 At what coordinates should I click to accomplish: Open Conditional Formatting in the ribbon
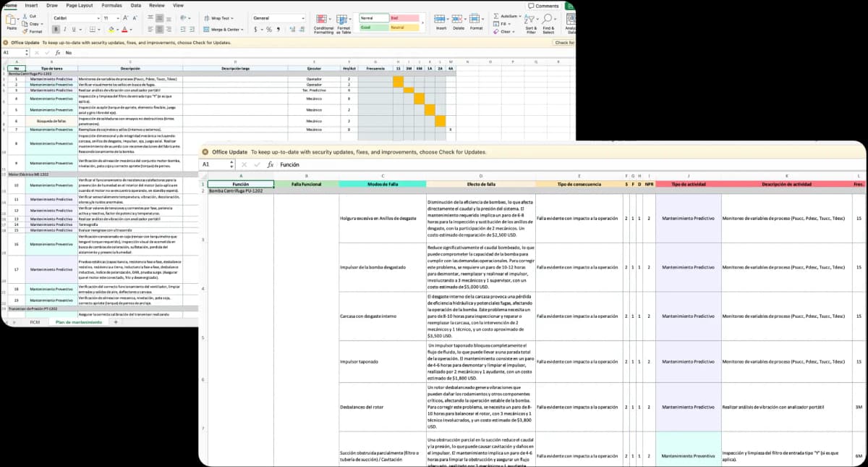tap(323, 23)
